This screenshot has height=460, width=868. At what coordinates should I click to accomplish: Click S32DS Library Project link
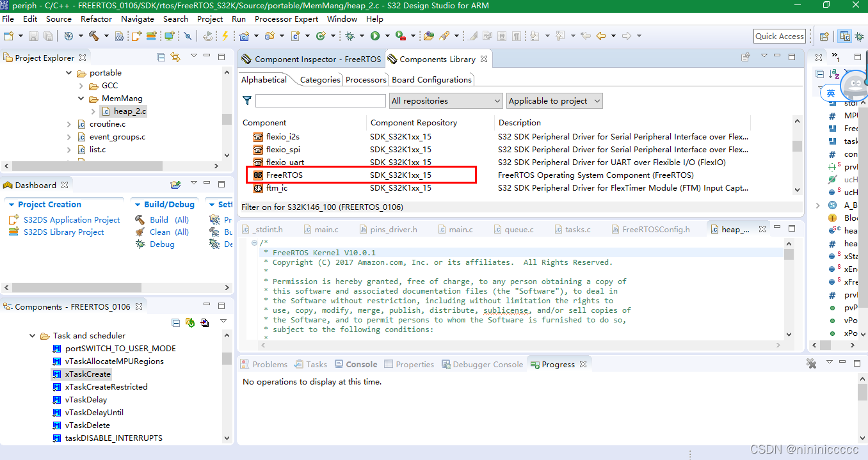point(64,232)
